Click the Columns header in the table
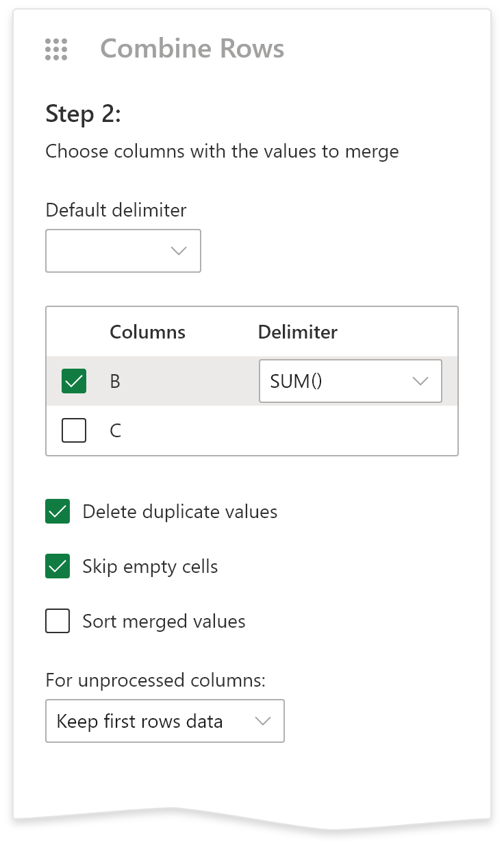The width and height of the screenshot is (504, 847). tap(147, 332)
